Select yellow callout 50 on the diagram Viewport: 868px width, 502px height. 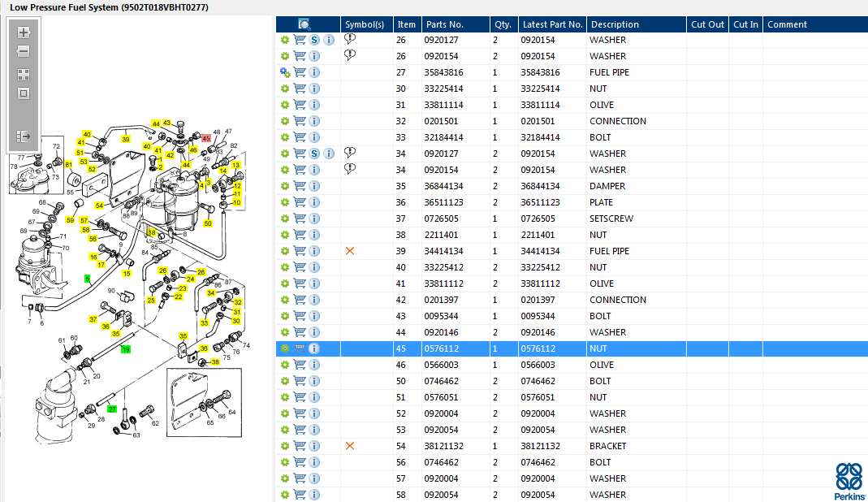[208, 223]
